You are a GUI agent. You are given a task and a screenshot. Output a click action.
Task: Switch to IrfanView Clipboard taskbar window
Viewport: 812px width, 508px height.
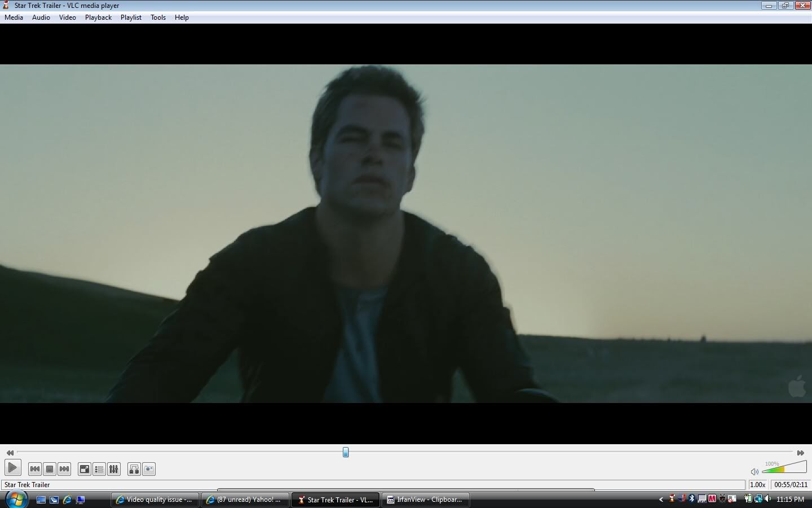click(426, 500)
